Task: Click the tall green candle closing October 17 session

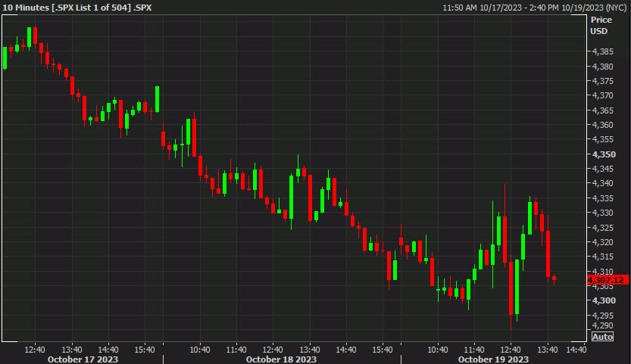Action: (158, 99)
